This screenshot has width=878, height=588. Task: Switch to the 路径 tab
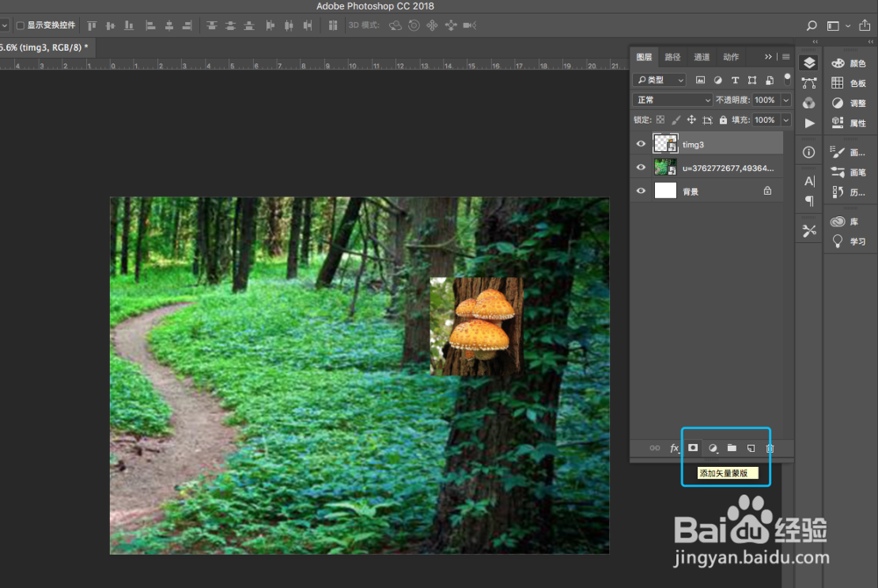673,57
